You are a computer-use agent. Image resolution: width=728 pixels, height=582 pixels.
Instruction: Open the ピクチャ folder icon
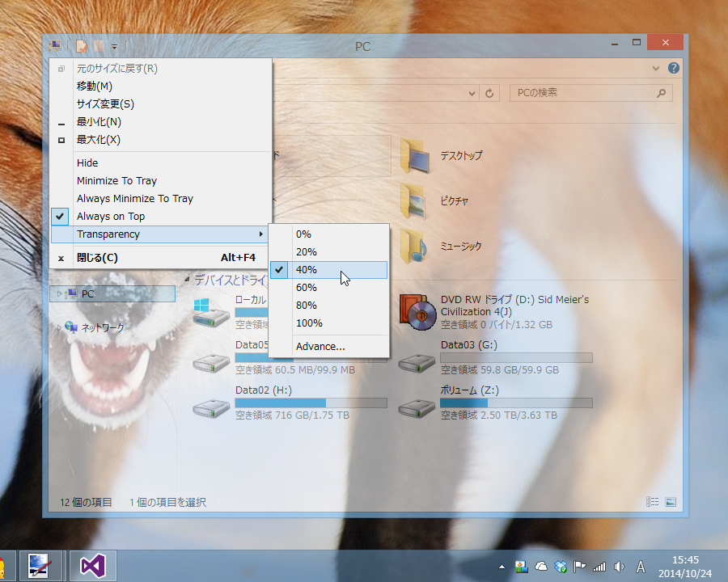(x=413, y=201)
